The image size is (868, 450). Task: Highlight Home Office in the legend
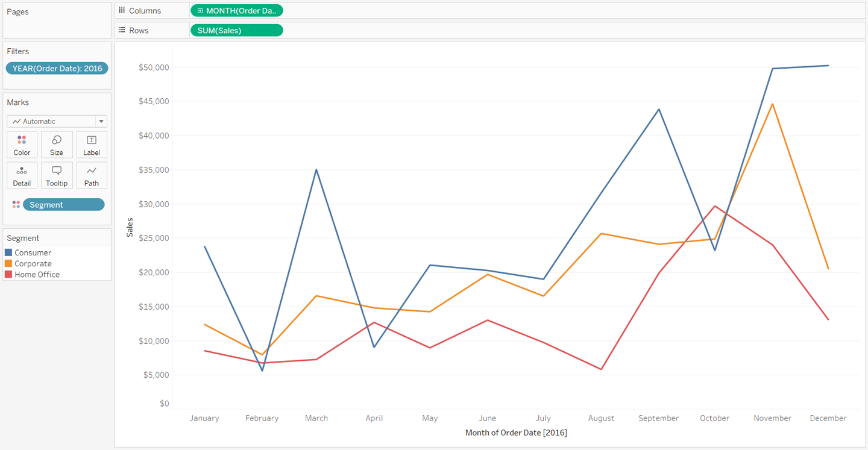pyautogui.click(x=37, y=275)
